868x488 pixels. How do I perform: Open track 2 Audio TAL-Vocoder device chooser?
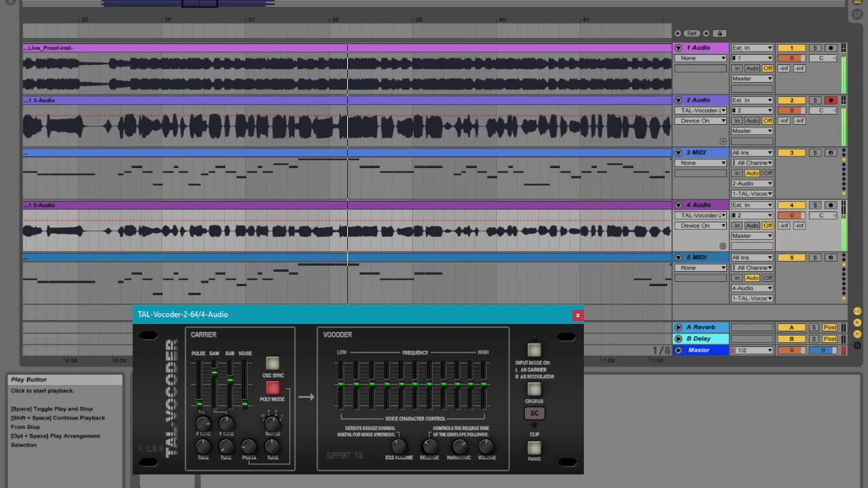click(701, 110)
